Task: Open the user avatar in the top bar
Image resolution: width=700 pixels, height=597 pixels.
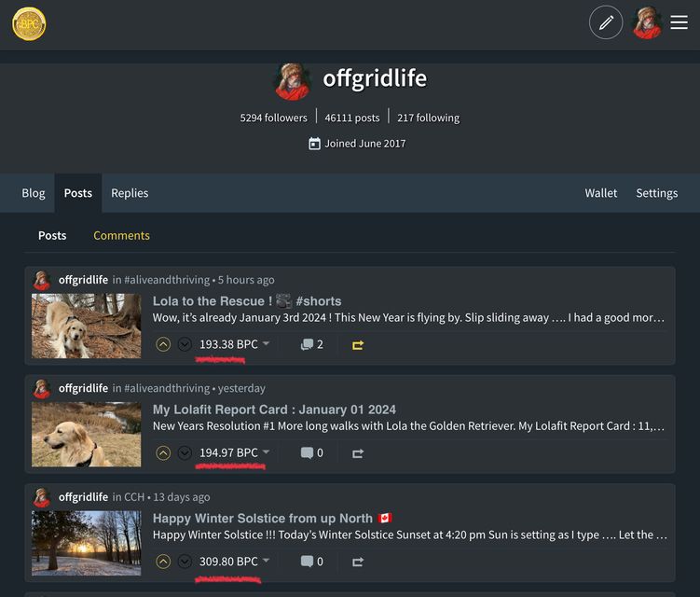Action: [647, 22]
